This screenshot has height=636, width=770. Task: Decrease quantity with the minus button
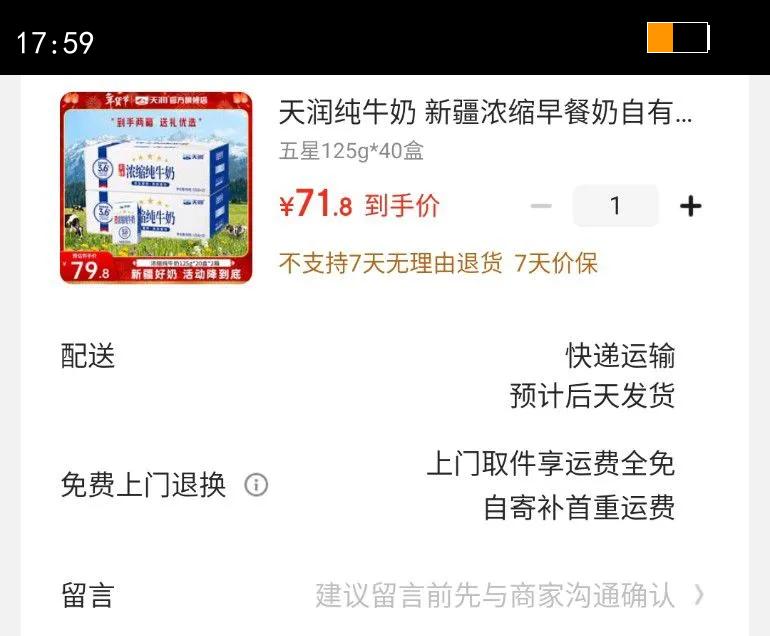(x=541, y=206)
